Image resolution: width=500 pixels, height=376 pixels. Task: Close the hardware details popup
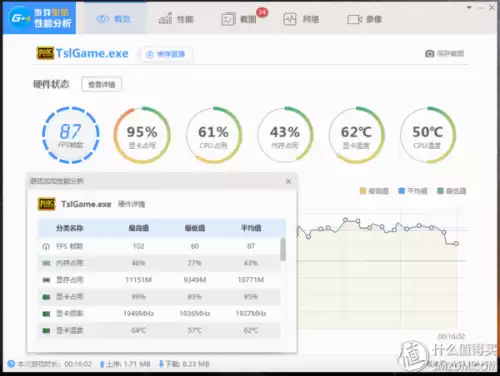point(288,181)
